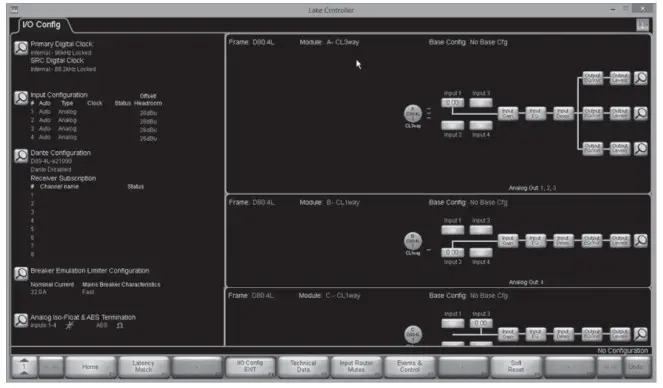This screenshot has width=663, height=388.
Task: Open Module A top Output Levels block
Action: [x=620, y=78]
